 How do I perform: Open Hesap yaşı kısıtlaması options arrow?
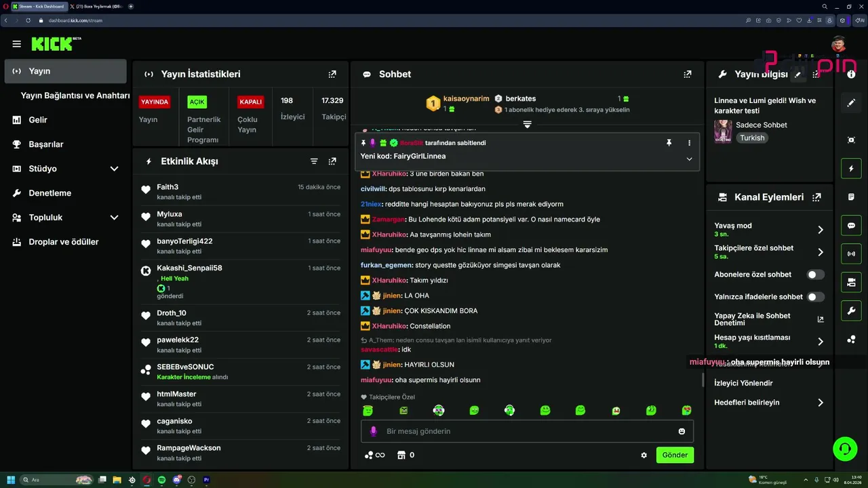click(x=820, y=342)
